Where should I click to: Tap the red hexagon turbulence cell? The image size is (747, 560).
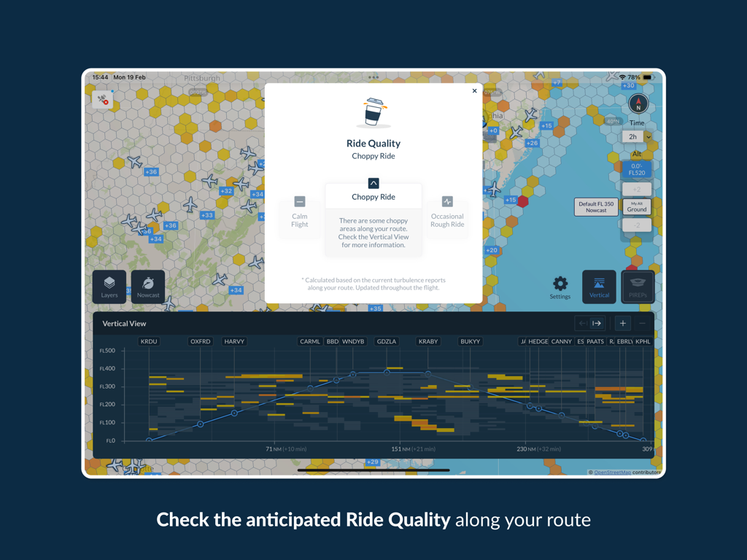click(522, 201)
